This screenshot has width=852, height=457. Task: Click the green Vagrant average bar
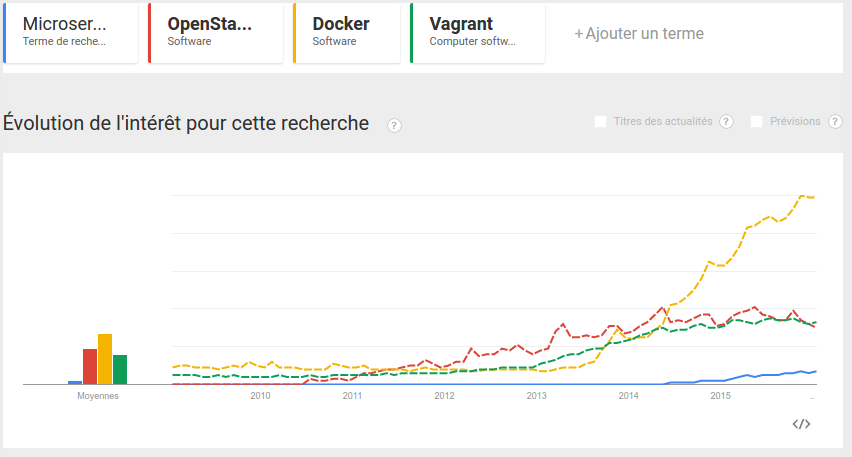120,369
